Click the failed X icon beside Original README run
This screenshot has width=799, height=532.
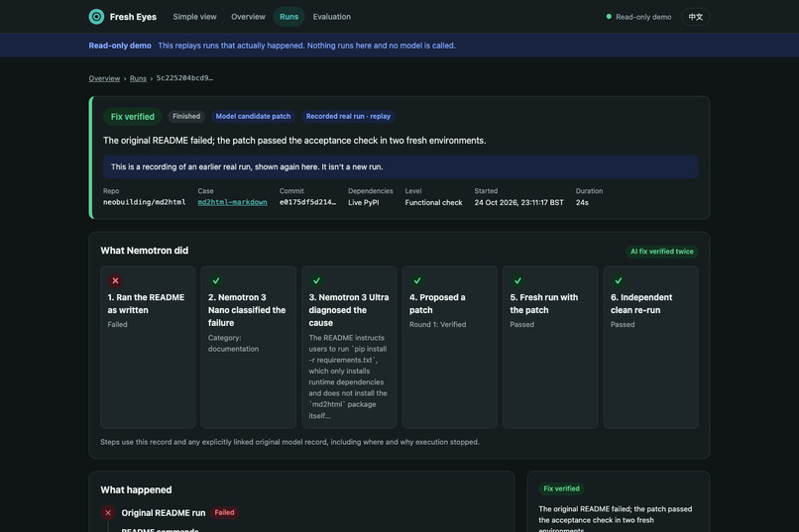click(108, 512)
